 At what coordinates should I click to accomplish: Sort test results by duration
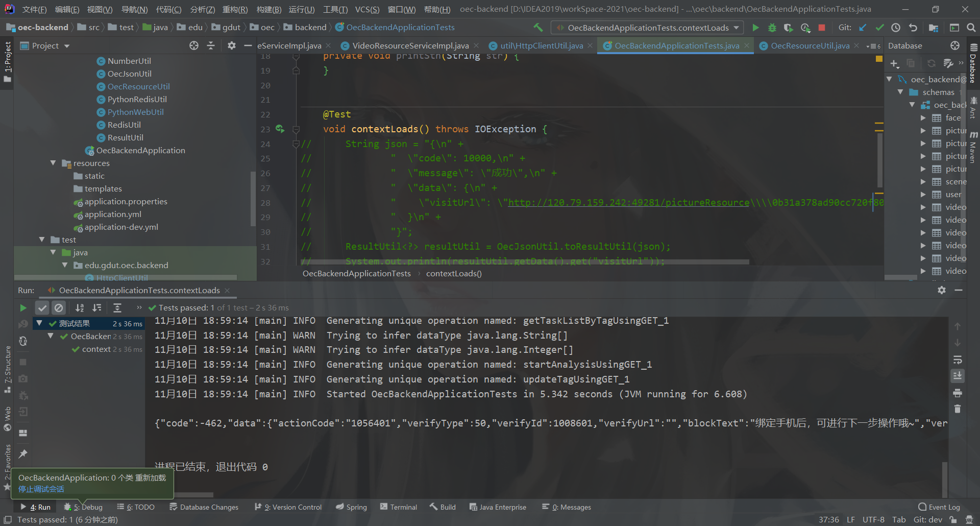96,307
